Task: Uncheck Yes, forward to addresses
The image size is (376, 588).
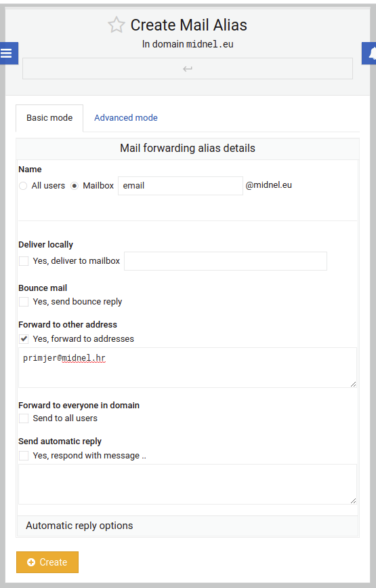Action: [24, 339]
